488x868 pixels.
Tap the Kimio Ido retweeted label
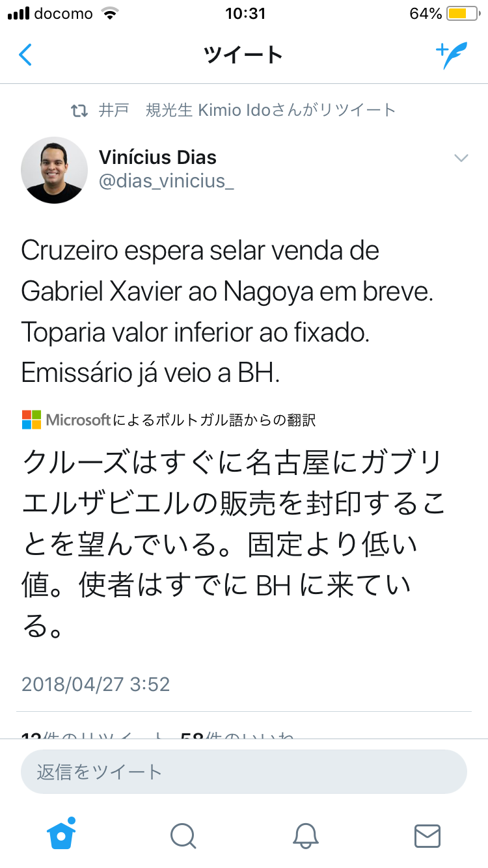247,110
